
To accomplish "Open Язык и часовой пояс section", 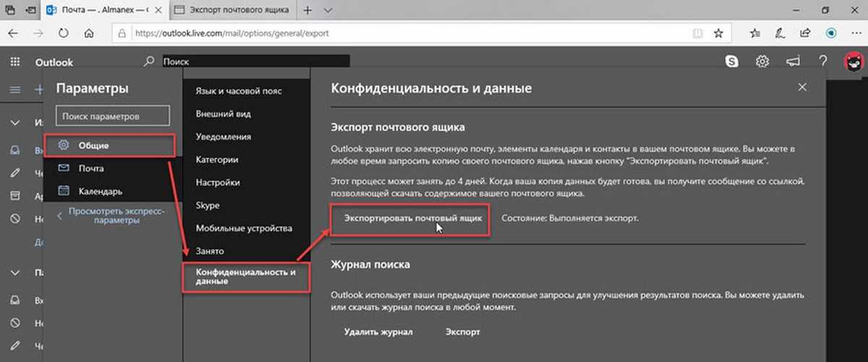I will click(239, 91).
